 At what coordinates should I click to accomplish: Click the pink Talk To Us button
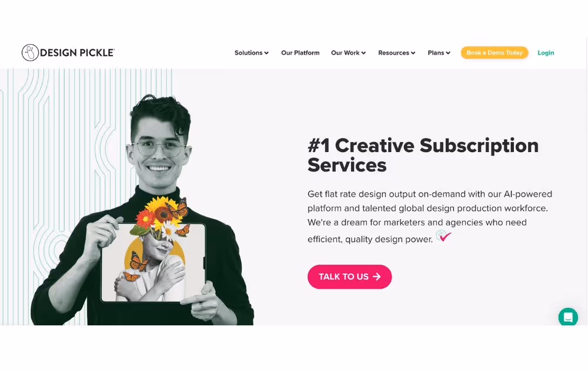pyautogui.click(x=349, y=277)
